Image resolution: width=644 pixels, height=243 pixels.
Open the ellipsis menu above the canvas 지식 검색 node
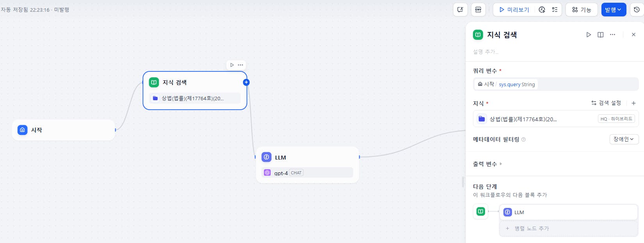click(241, 65)
